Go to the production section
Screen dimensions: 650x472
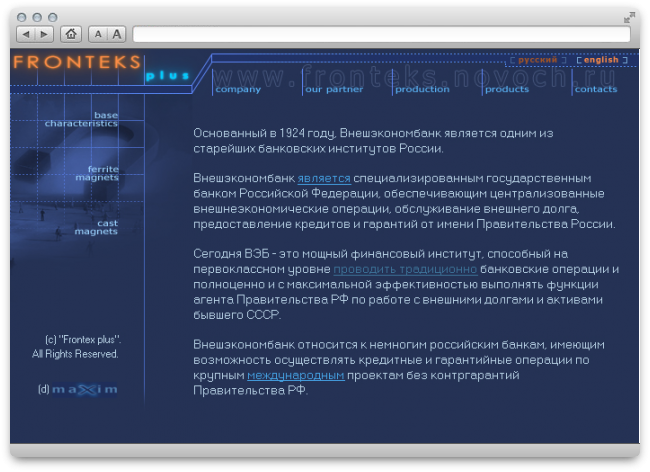(x=422, y=89)
